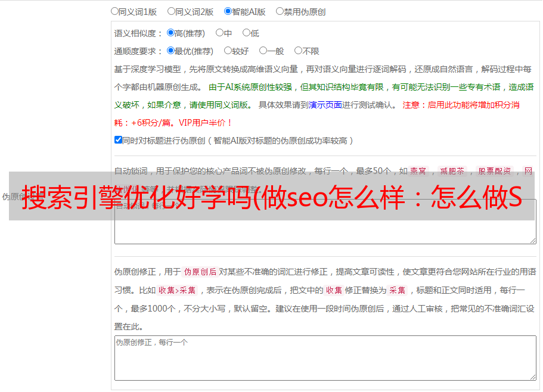The height and width of the screenshot is (392, 543).
Task: Toggle 同时对标题进行伪原创 checkbox
Action: (x=118, y=140)
